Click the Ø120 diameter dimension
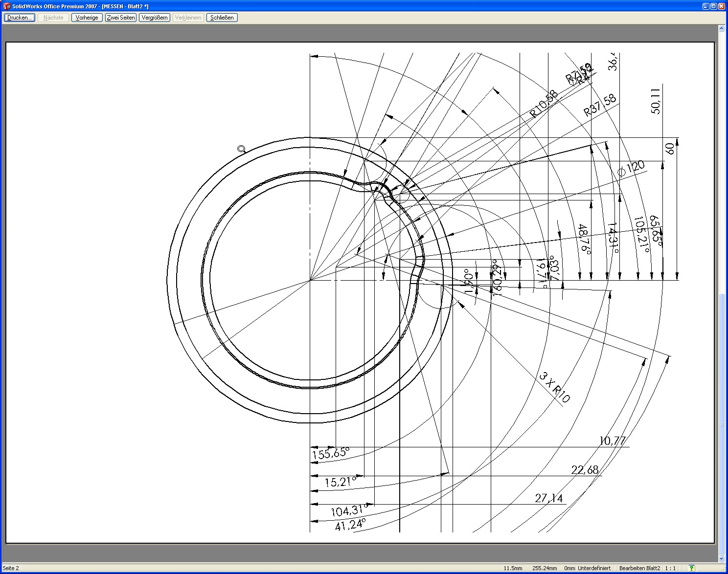The height and width of the screenshot is (574, 728). point(631,169)
